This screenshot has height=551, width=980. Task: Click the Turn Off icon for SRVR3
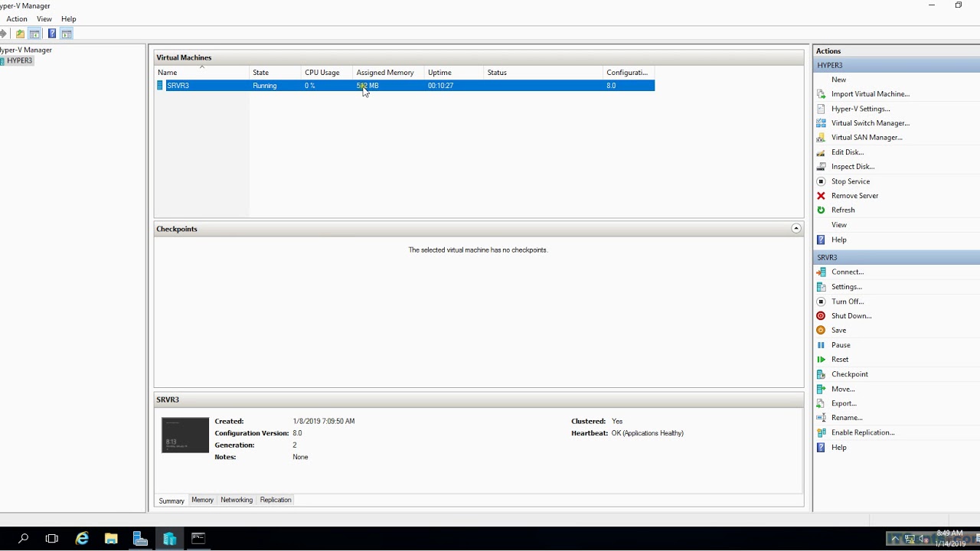point(821,302)
